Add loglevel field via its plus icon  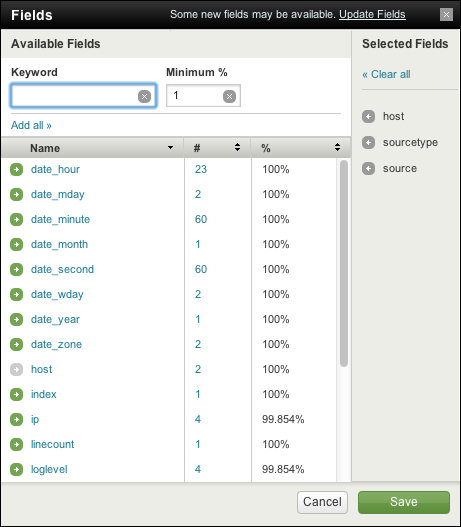point(16,469)
